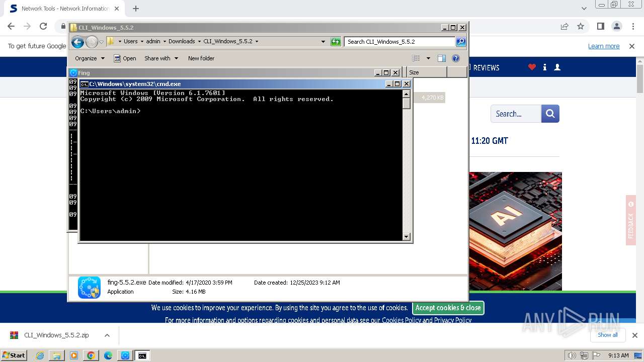Image resolution: width=644 pixels, height=362 pixels.
Task: Click the FEEDBACK side tab
Action: (631, 220)
